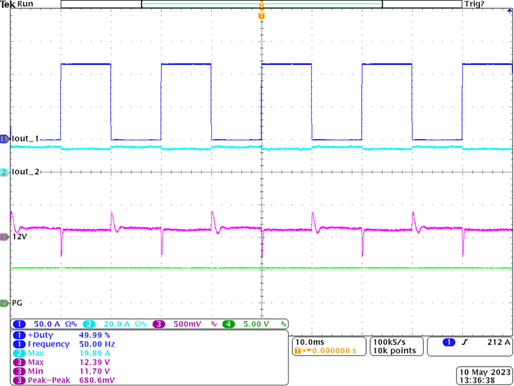Select the Peak-Peak 680.6mV measurement
The width and height of the screenshot is (514, 386).
(64, 380)
